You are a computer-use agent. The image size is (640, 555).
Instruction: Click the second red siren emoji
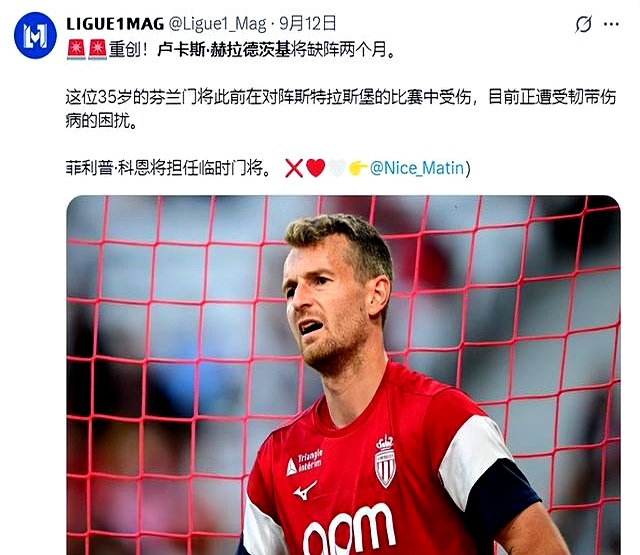98,50
